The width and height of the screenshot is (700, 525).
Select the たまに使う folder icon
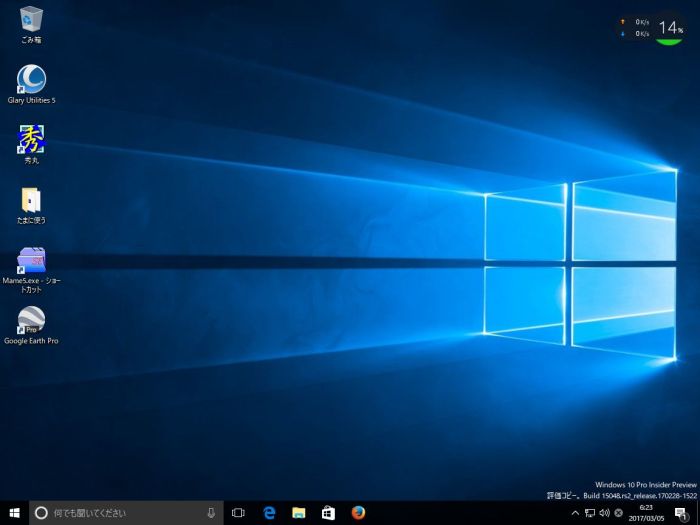tap(31, 199)
